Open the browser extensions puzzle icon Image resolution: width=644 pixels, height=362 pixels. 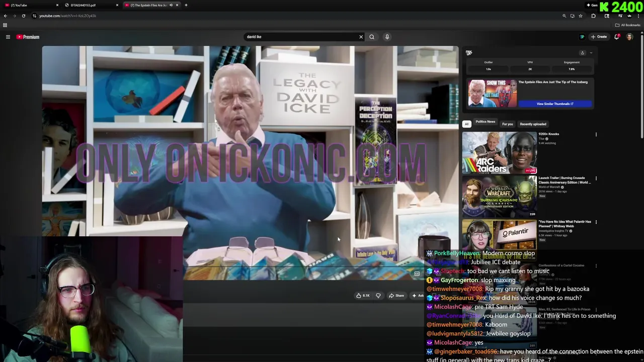click(x=593, y=16)
